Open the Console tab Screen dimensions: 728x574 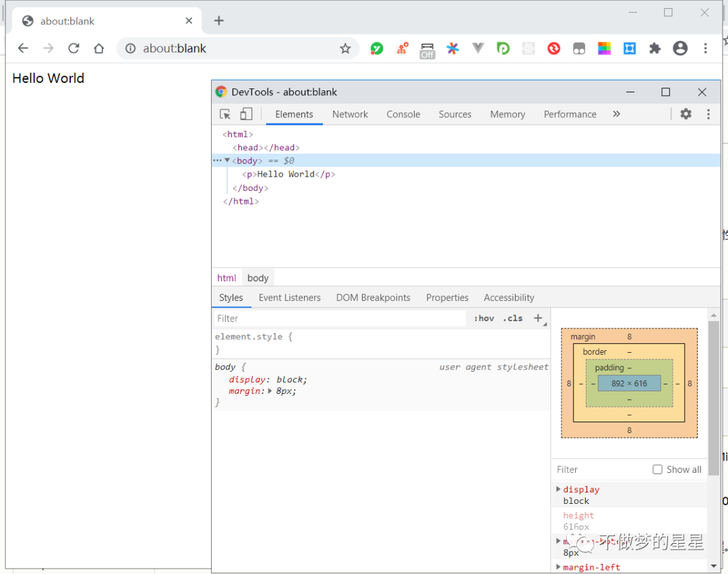pyautogui.click(x=403, y=114)
